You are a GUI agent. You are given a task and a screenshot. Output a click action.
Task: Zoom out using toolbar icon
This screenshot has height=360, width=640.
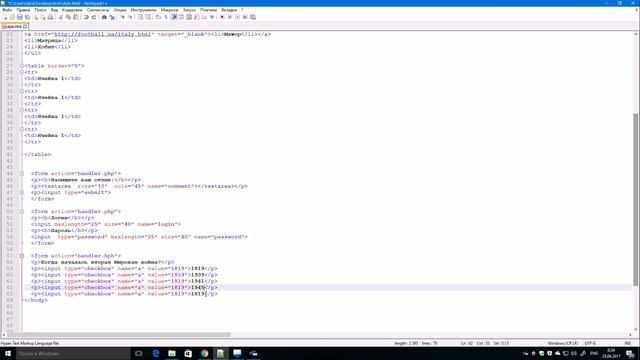point(130,17)
